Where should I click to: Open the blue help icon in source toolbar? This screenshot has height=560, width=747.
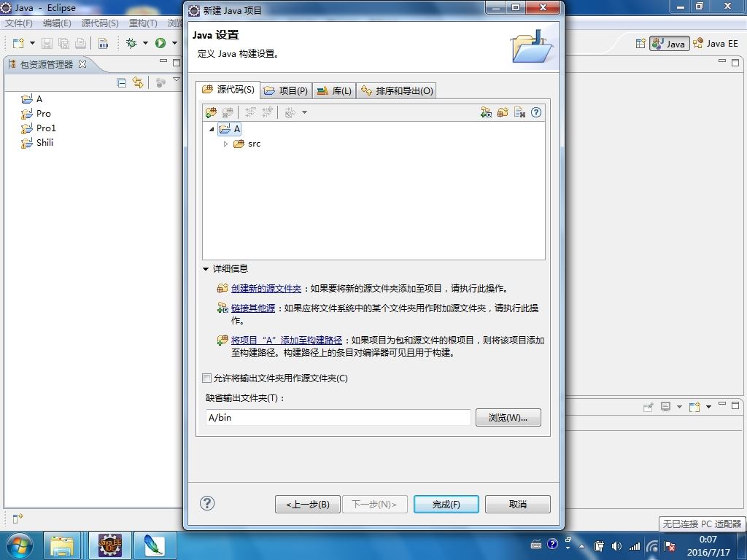pos(536,112)
